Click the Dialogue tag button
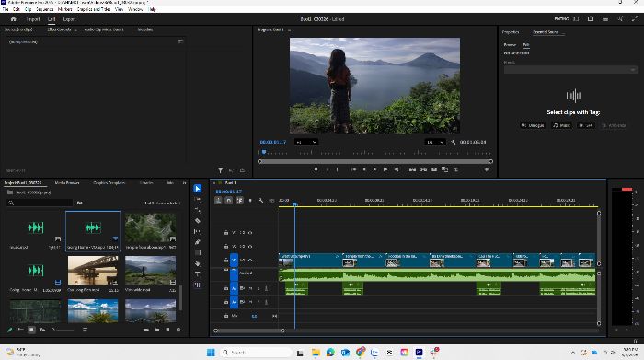 (533, 125)
